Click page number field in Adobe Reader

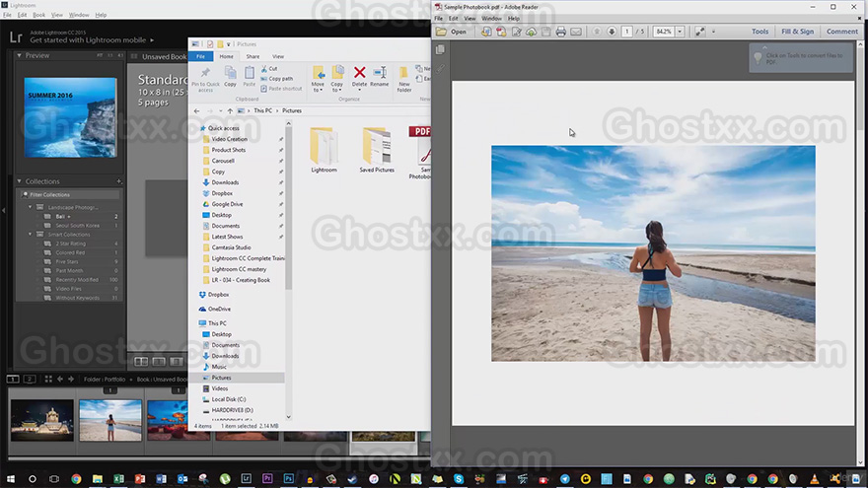click(x=626, y=32)
